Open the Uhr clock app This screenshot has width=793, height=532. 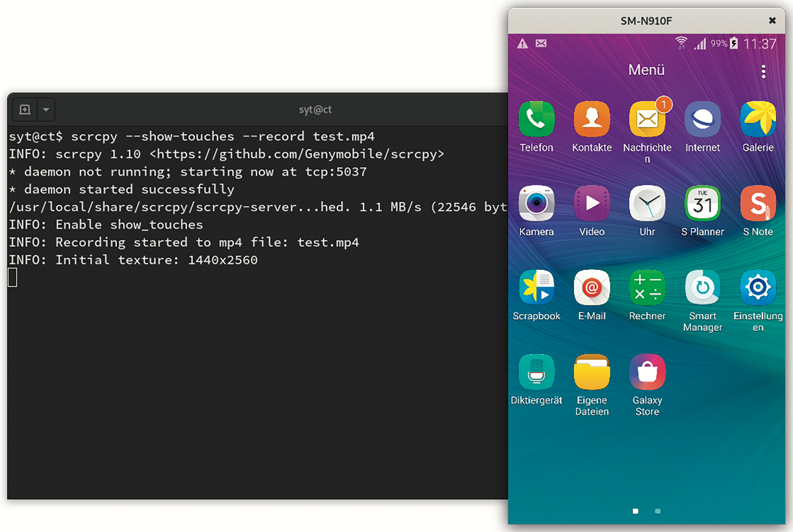[x=647, y=203]
